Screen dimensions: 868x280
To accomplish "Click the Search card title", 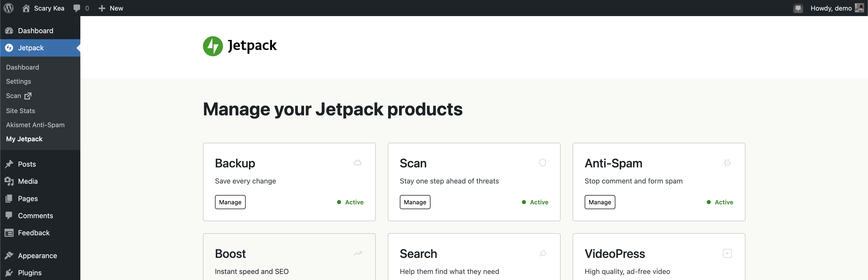I will click(x=418, y=254).
